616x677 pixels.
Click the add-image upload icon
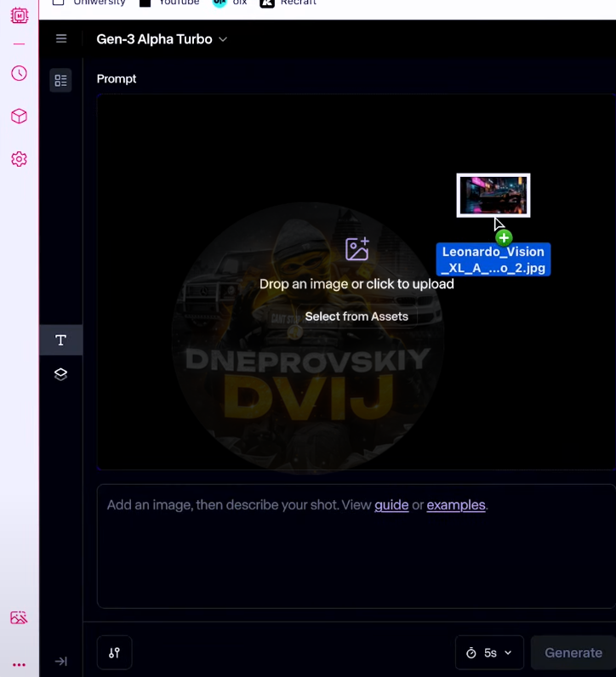point(357,248)
